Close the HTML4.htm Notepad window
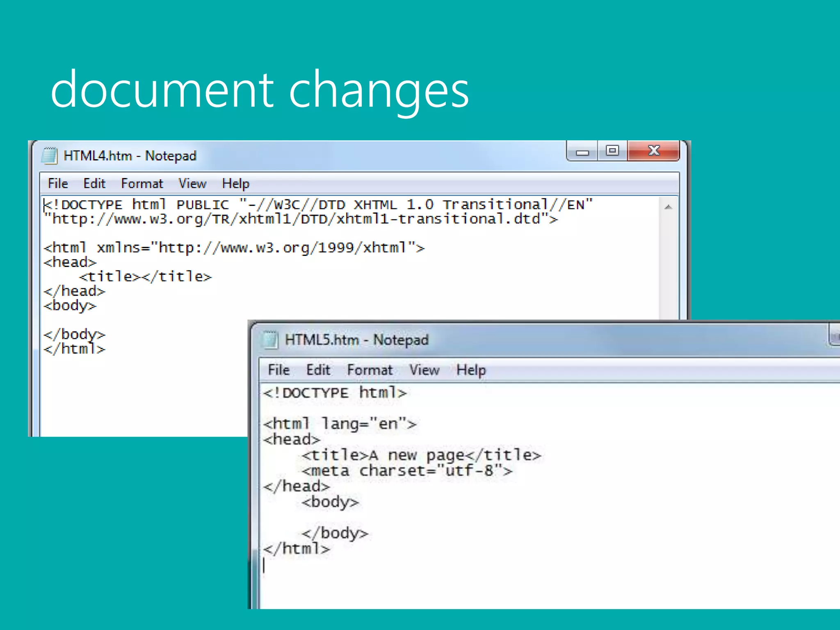 pyautogui.click(x=653, y=151)
